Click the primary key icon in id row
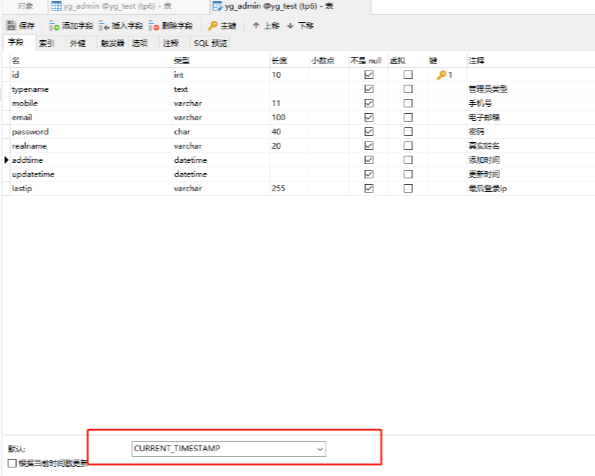 tap(441, 75)
